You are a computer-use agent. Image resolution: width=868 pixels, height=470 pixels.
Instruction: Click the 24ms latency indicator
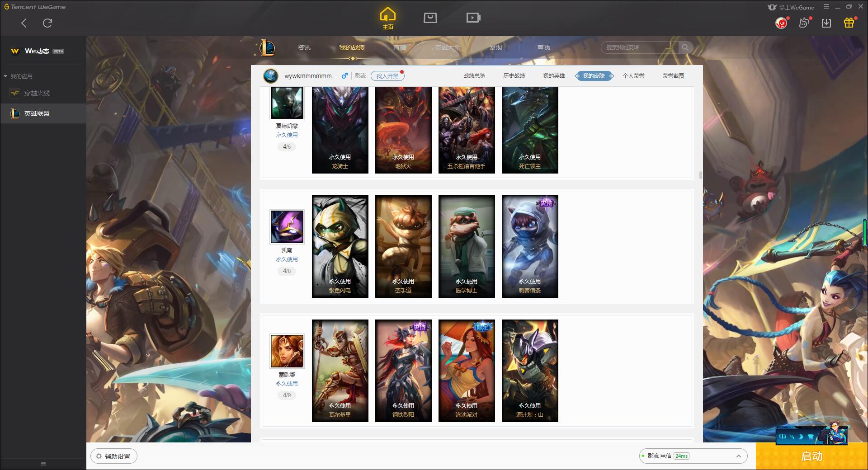point(681,456)
